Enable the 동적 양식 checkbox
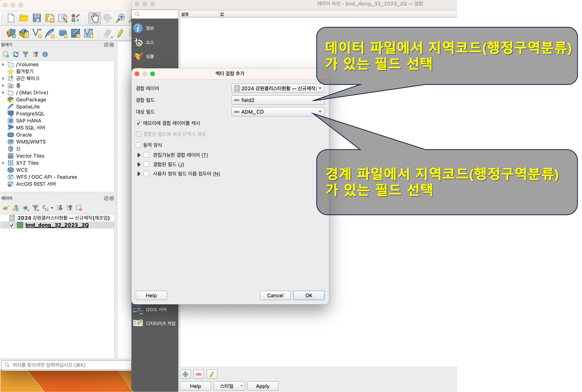This screenshot has height=392, width=582. [x=138, y=145]
